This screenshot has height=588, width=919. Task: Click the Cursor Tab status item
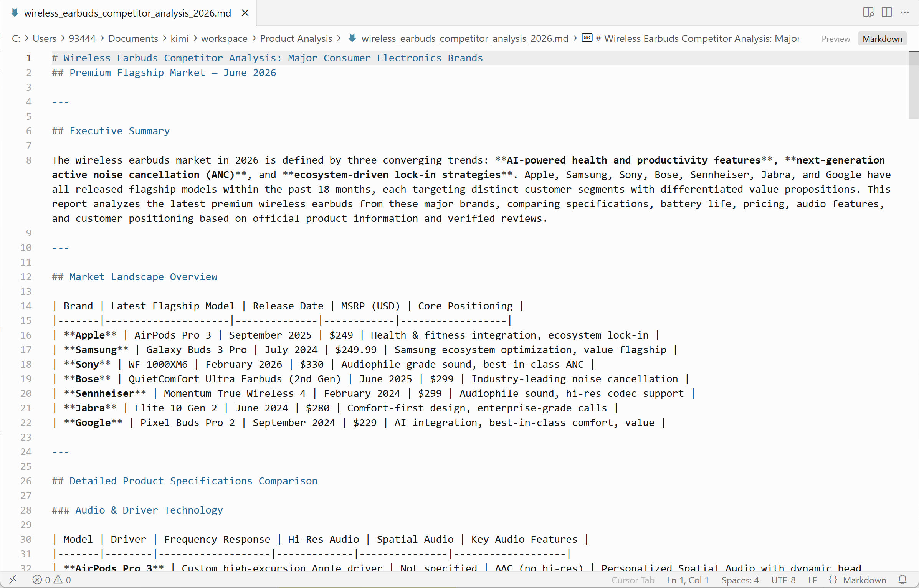pyautogui.click(x=633, y=580)
